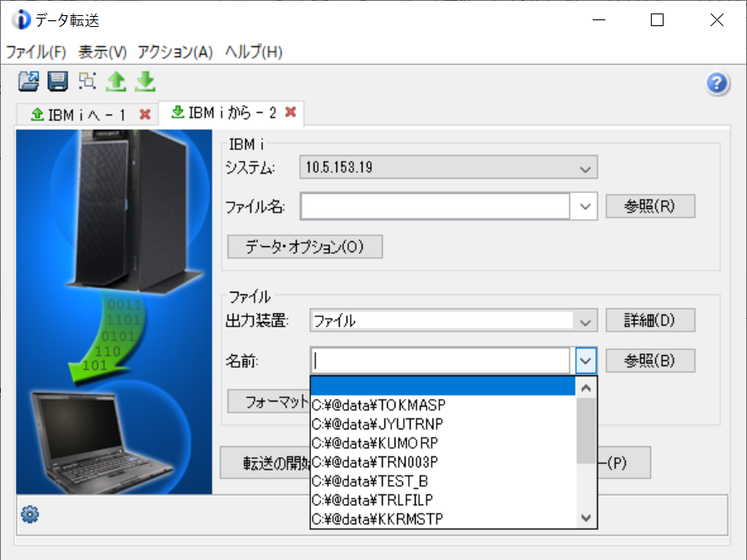Image resolution: width=747 pixels, height=560 pixels.
Task: Select C:¥@data¥KKRMSTP from the list
Action: click(x=443, y=519)
